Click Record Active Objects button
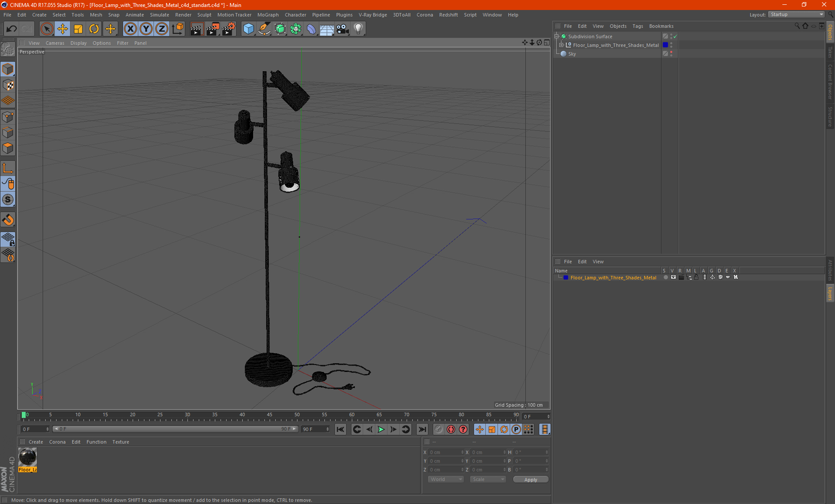This screenshot has height=504, width=835. tap(439, 429)
